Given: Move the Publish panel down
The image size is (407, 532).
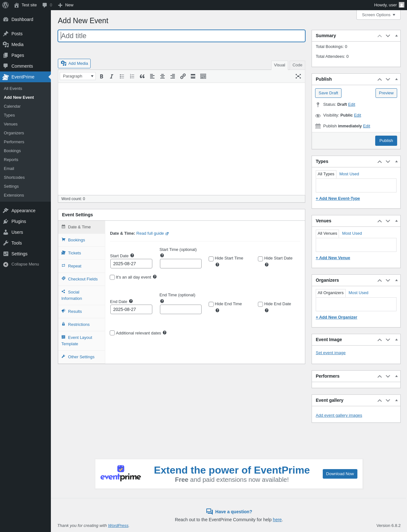Looking at the screenshot, I should pos(388,79).
